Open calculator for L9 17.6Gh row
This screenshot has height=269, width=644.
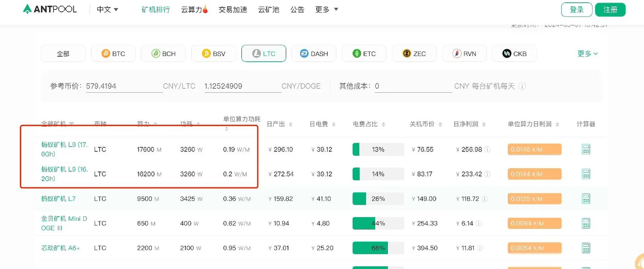click(x=586, y=149)
